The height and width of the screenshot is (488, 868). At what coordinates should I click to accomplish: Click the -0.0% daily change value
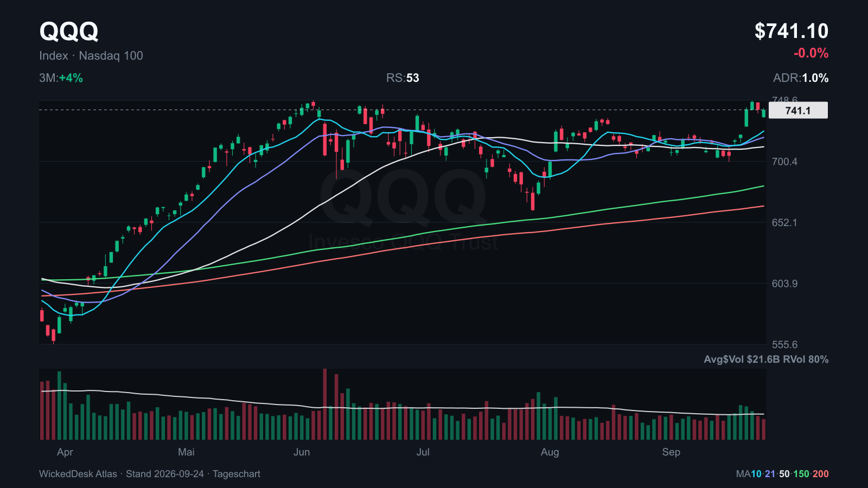coord(811,53)
